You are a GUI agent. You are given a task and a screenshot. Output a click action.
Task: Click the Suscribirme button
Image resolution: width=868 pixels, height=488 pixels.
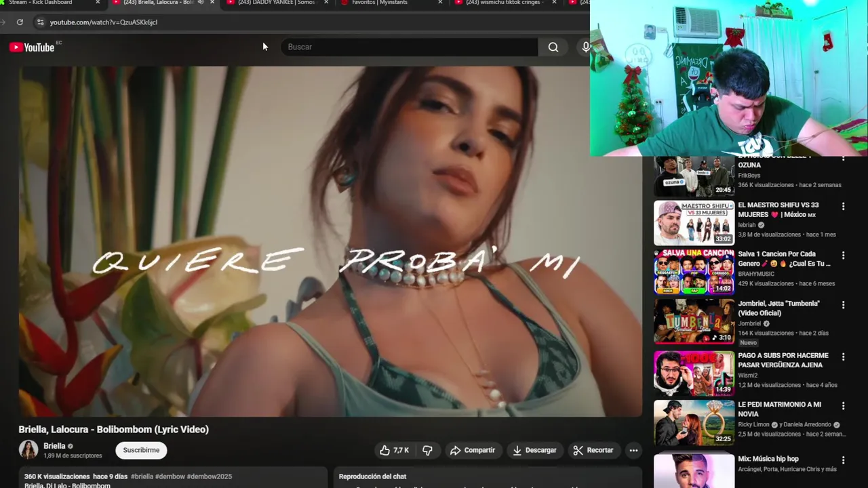141,450
